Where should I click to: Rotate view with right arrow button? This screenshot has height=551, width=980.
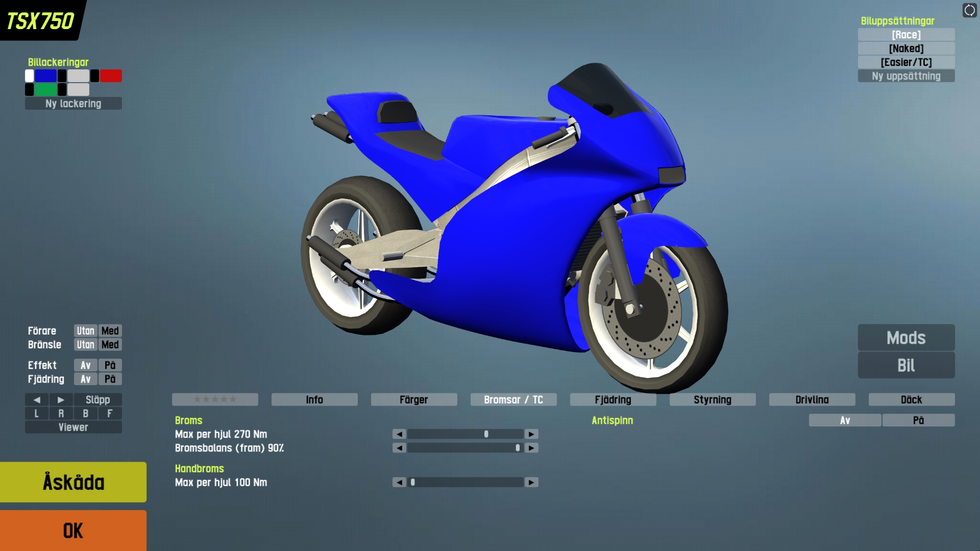(x=61, y=400)
